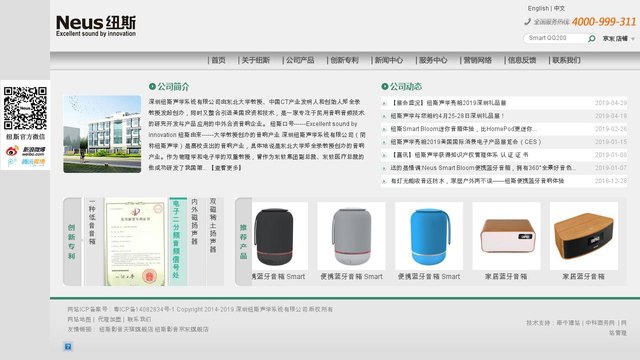
Task: Click the 查看更多 link in company intro
Action: point(226,168)
